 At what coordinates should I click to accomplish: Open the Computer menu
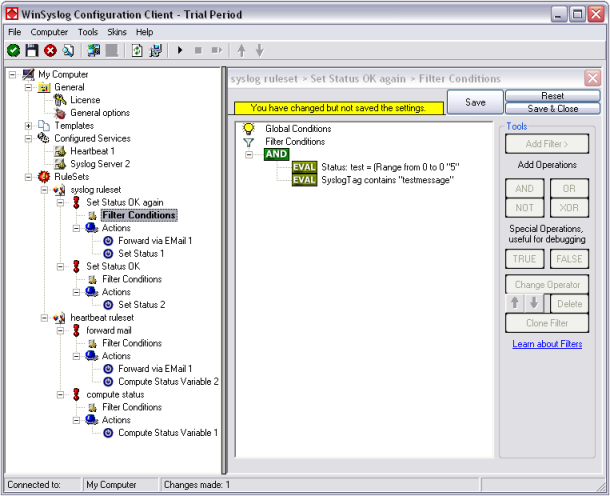coord(49,32)
